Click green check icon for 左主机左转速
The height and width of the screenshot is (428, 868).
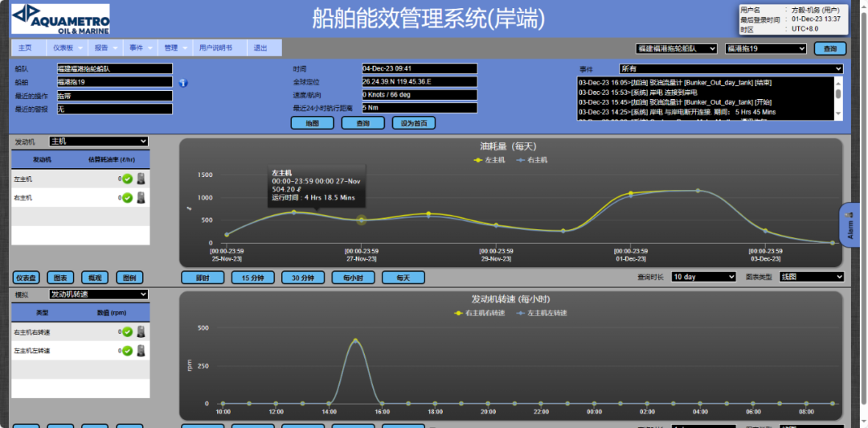(127, 351)
